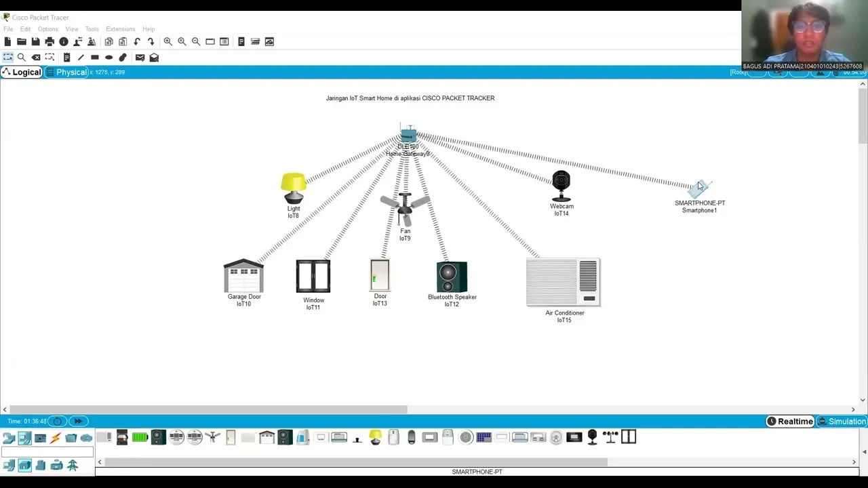
Task: Pick solar panel from device palette
Action: 484,437
